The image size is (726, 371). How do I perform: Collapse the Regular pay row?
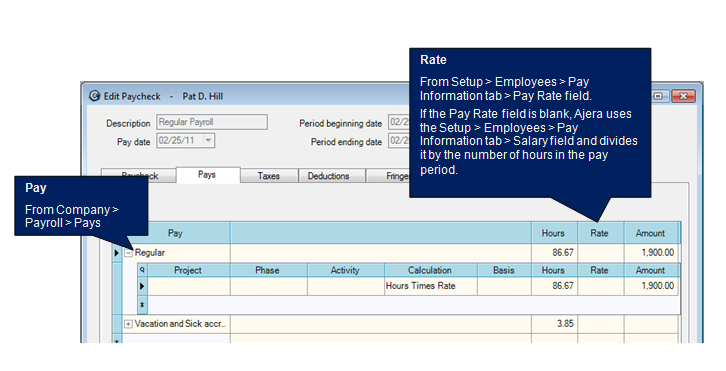(x=129, y=253)
